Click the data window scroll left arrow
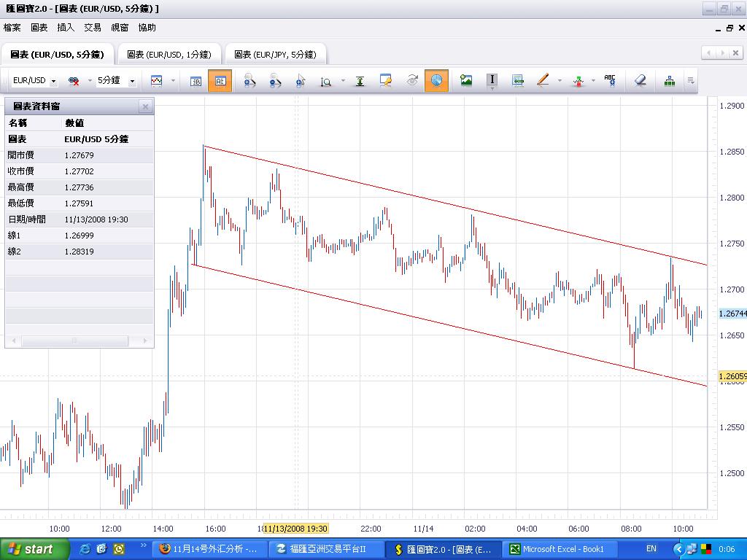This screenshot has width=747, height=560. click(x=13, y=341)
